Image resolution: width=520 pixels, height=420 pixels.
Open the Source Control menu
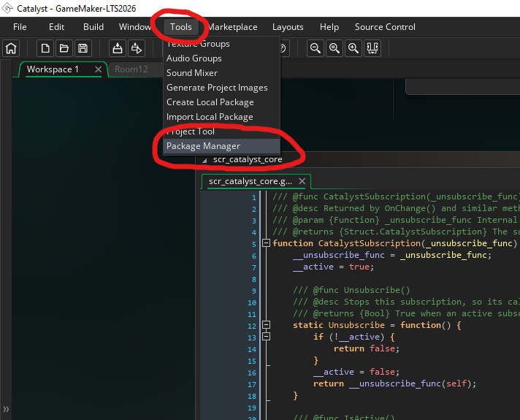(385, 27)
